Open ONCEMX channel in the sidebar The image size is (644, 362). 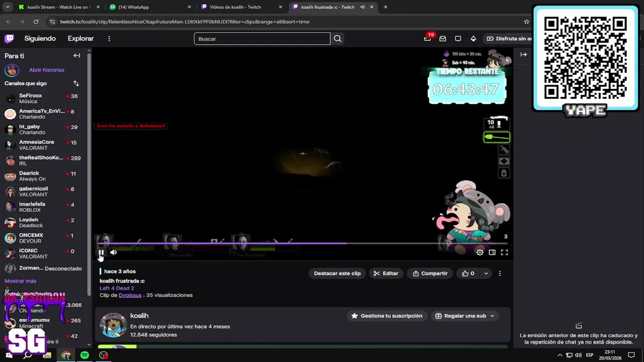[x=44, y=238]
